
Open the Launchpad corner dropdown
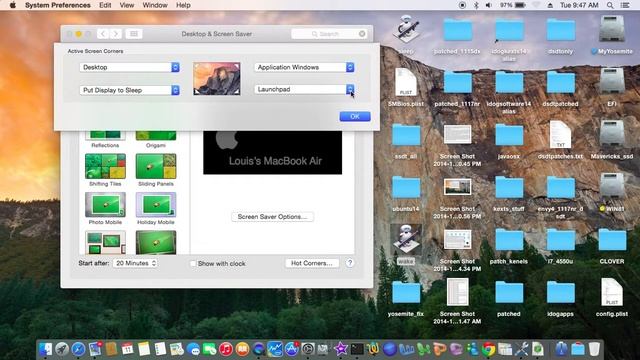(x=304, y=89)
